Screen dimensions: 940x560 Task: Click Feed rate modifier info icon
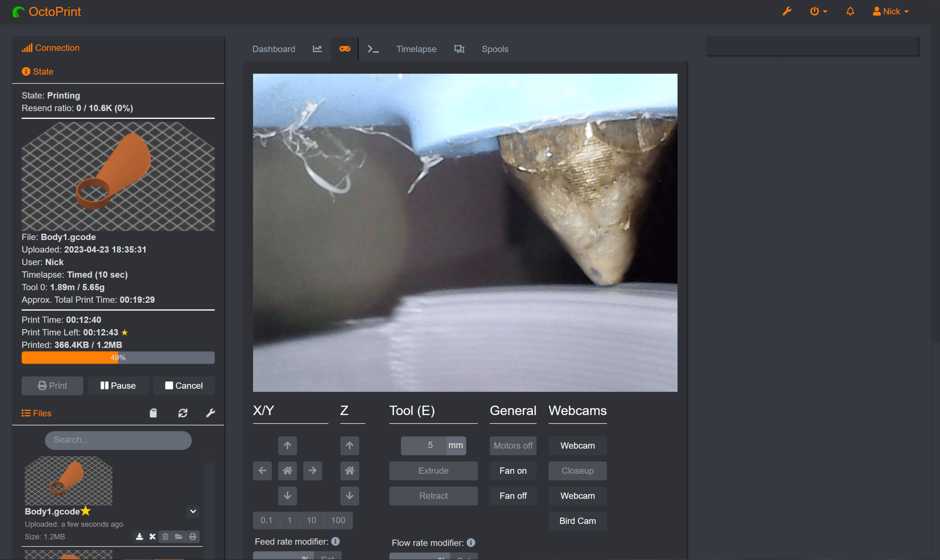tap(335, 542)
